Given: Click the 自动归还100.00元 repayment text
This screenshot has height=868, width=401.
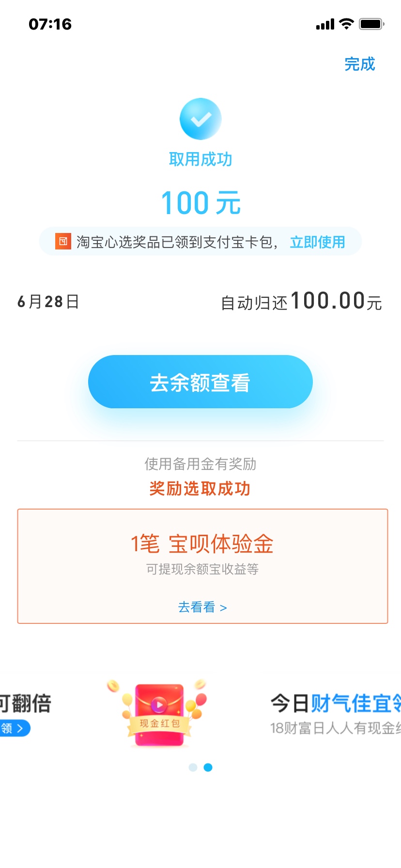Looking at the screenshot, I should (301, 301).
